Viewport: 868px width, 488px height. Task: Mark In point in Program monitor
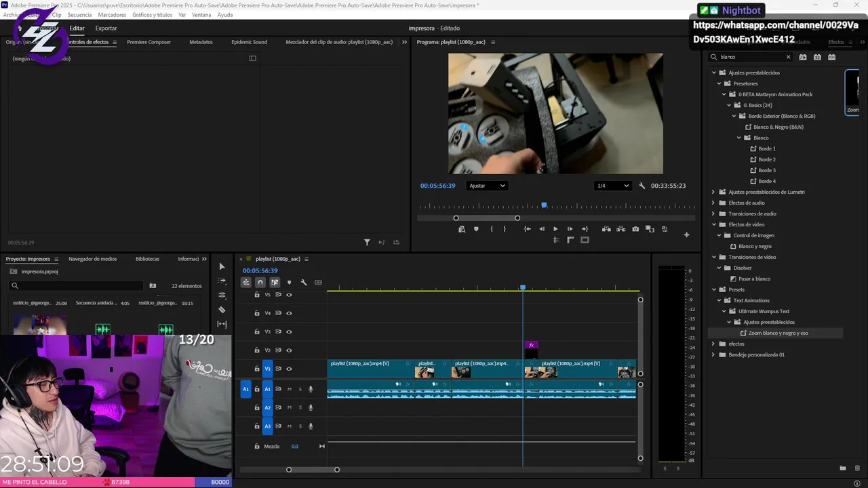pyautogui.click(x=492, y=229)
